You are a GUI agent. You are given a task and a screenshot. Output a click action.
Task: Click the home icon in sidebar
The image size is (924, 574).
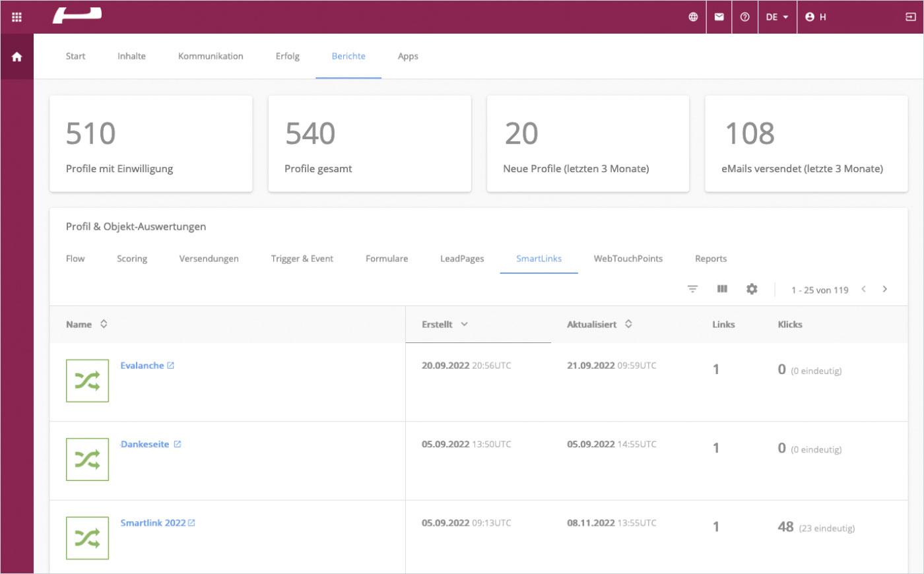pyautogui.click(x=16, y=57)
